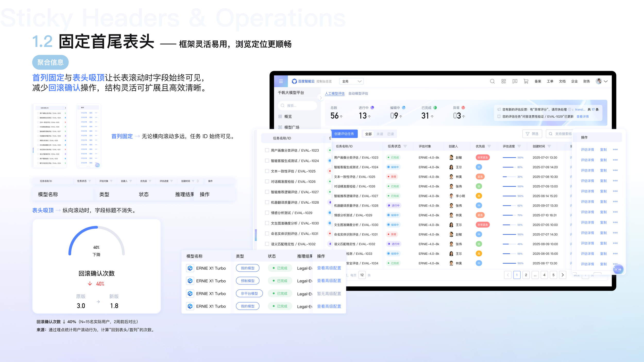Click the filter icon next to 任务状态

pyautogui.click(x=405, y=146)
